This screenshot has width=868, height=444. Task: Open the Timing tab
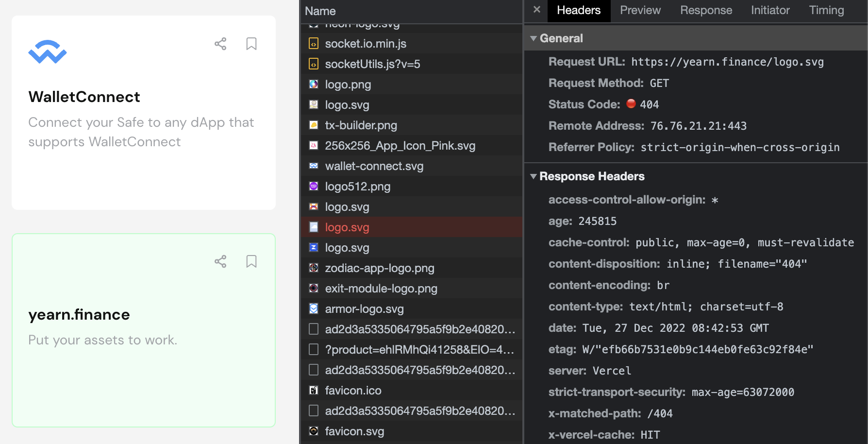(x=826, y=10)
